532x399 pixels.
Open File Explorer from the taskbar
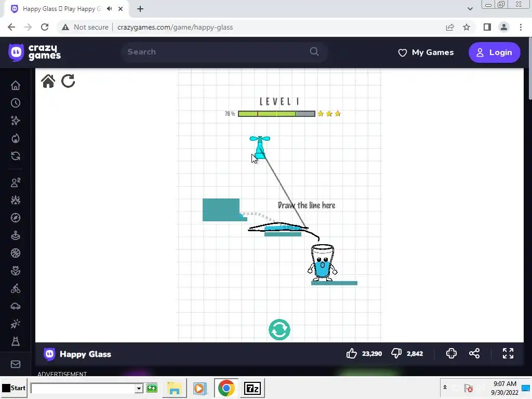175,388
